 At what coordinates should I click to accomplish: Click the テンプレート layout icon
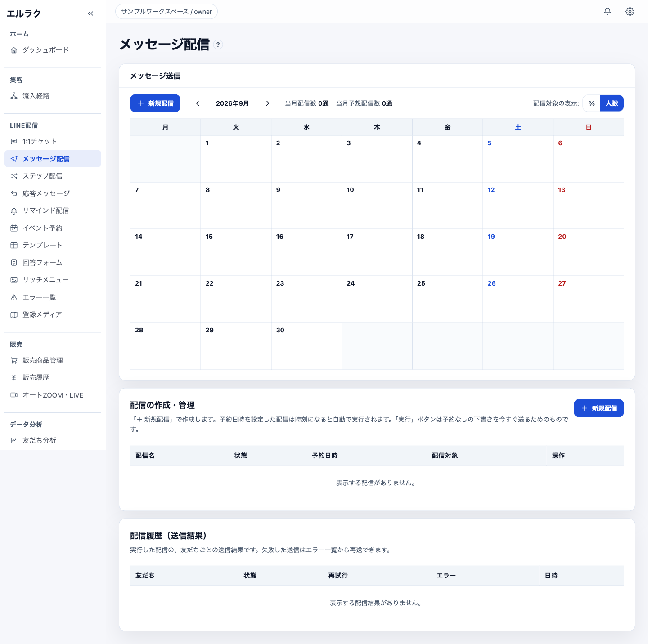coord(14,245)
